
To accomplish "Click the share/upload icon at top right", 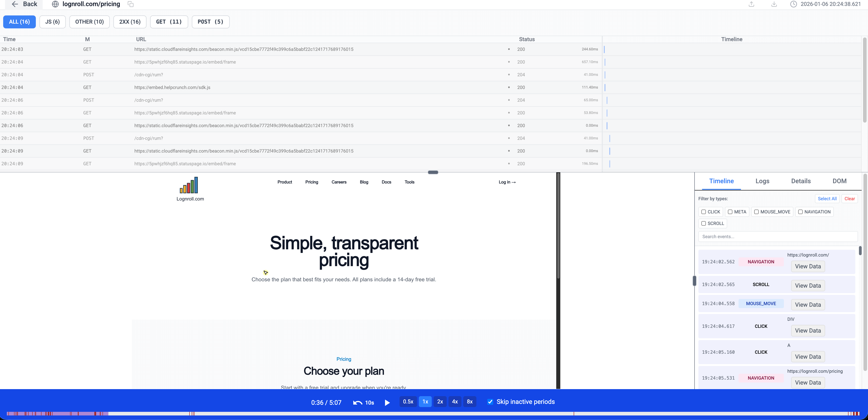I will pos(751,4).
